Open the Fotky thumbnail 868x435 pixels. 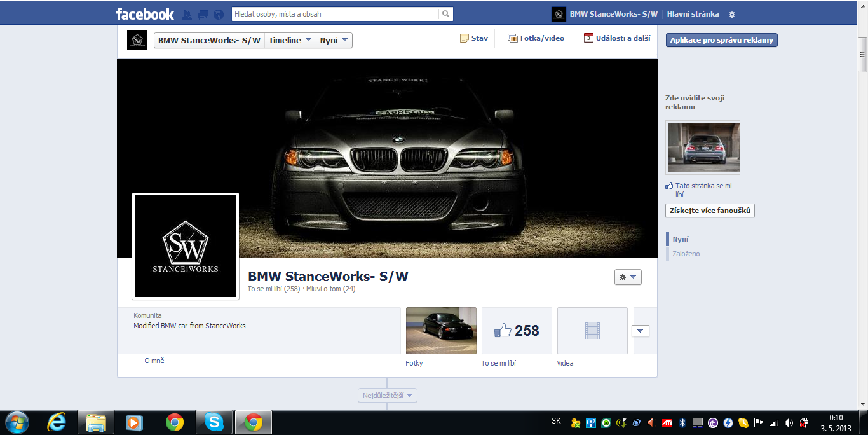click(441, 331)
